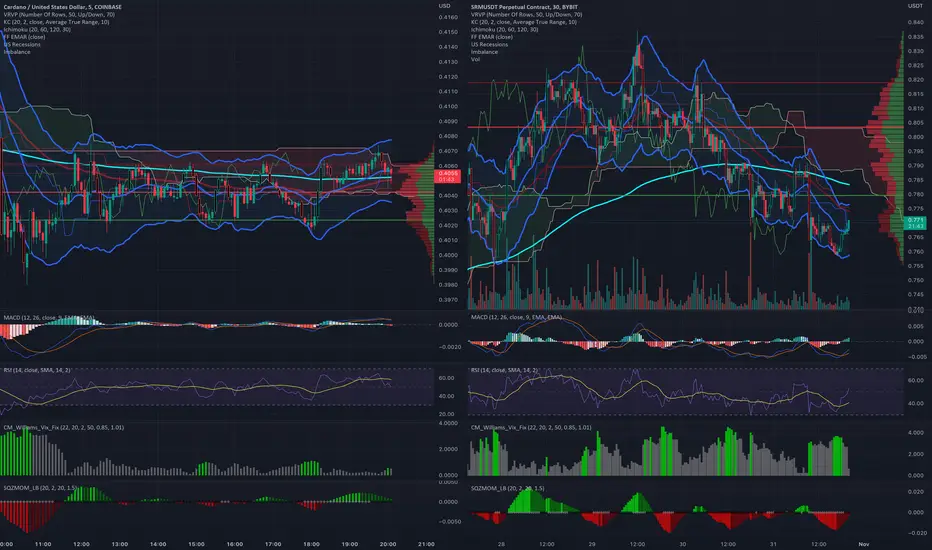Screen dimensions: 932x550
Task: Click SQZMOM_LB label on Cardano chart
Action: click(40, 488)
